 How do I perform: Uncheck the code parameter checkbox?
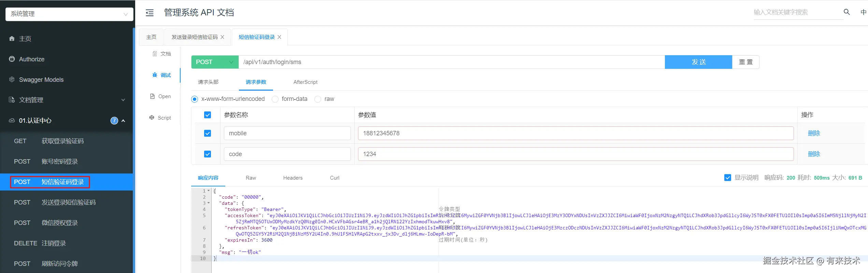click(x=208, y=154)
